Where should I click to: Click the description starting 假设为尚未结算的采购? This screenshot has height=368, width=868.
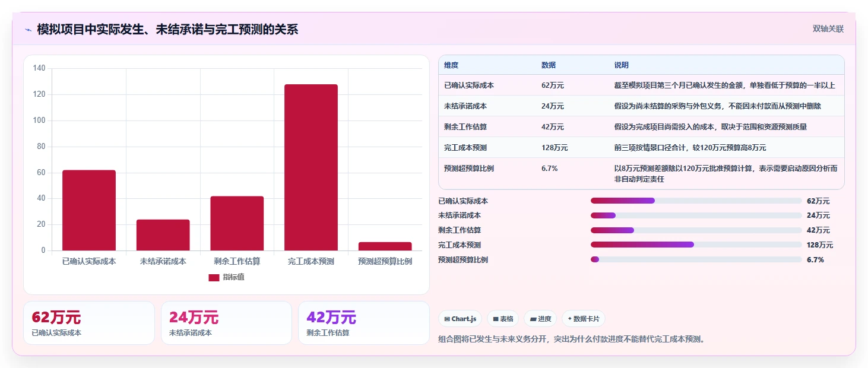coord(718,106)
